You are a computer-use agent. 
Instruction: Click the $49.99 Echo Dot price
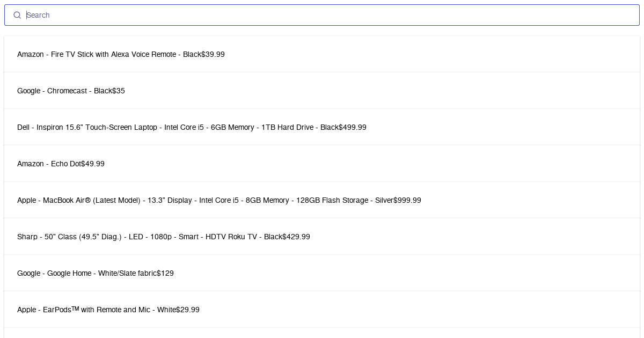tap(93, 164)
